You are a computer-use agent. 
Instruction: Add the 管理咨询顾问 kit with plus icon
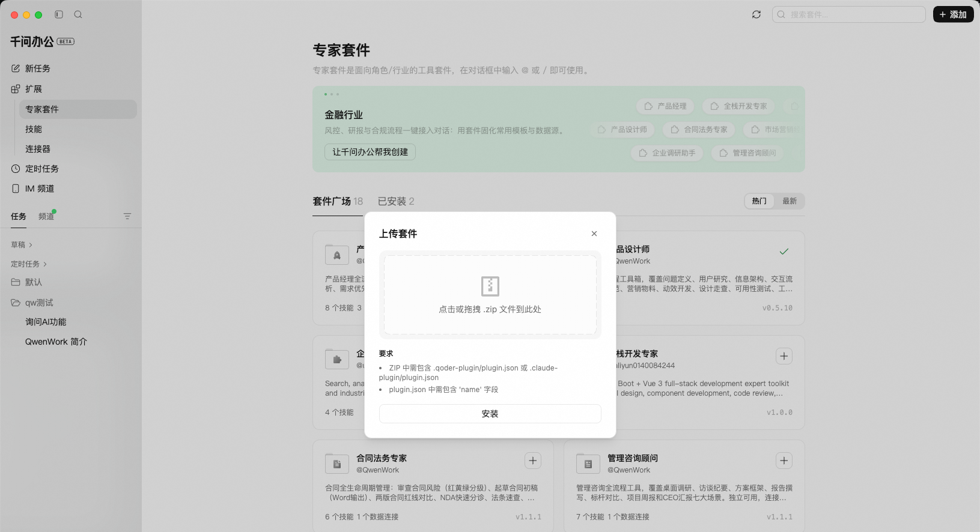tap(784, 461)
